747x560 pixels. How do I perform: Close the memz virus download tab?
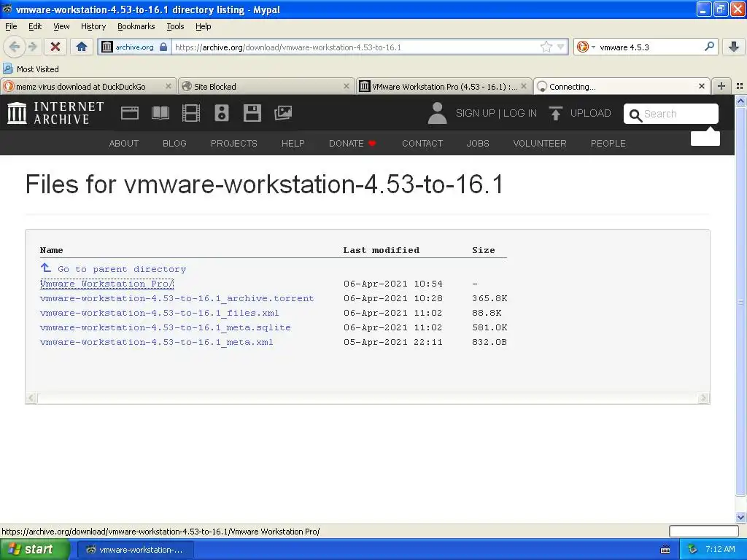tap(169, 86)
